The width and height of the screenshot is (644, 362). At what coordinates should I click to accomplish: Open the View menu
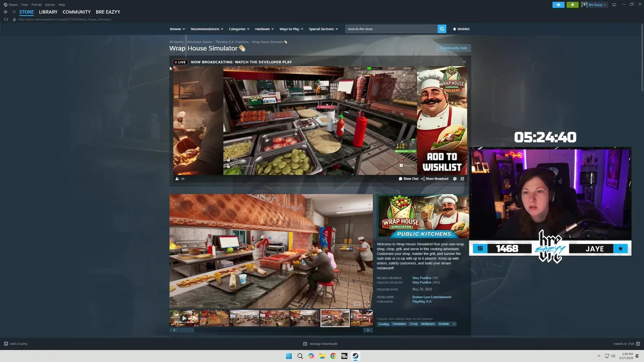[x=25, y=5]
